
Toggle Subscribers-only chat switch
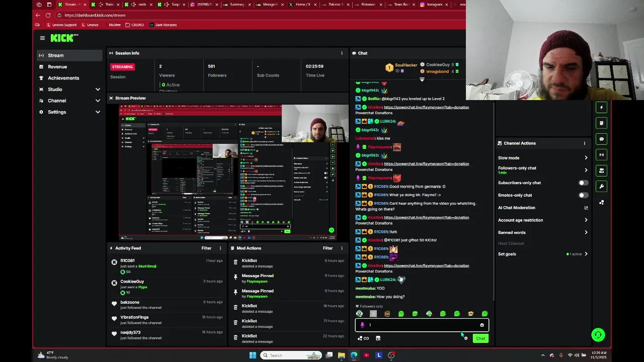tap(583, 183)
